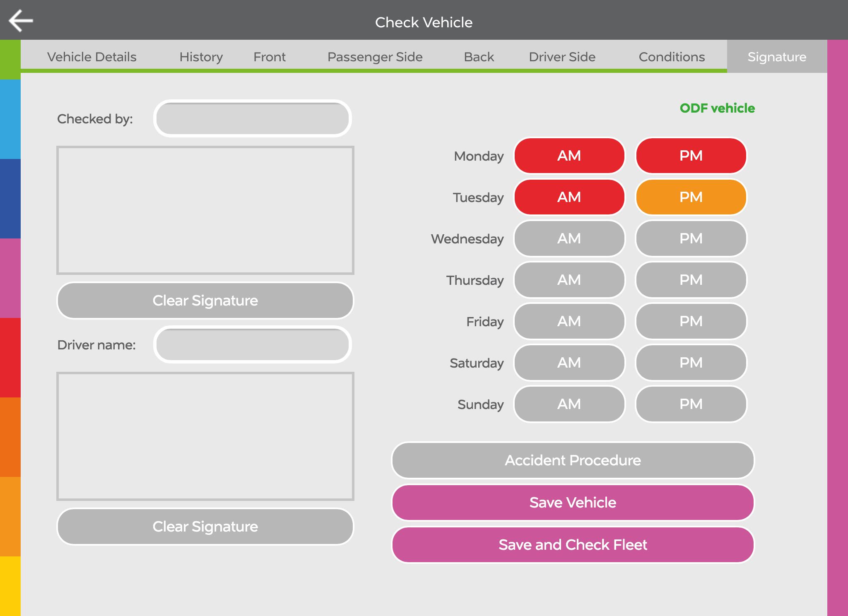Screen dimensions: 848x616
Task: Click Save and Check Fleet
Action: [573, 545]
